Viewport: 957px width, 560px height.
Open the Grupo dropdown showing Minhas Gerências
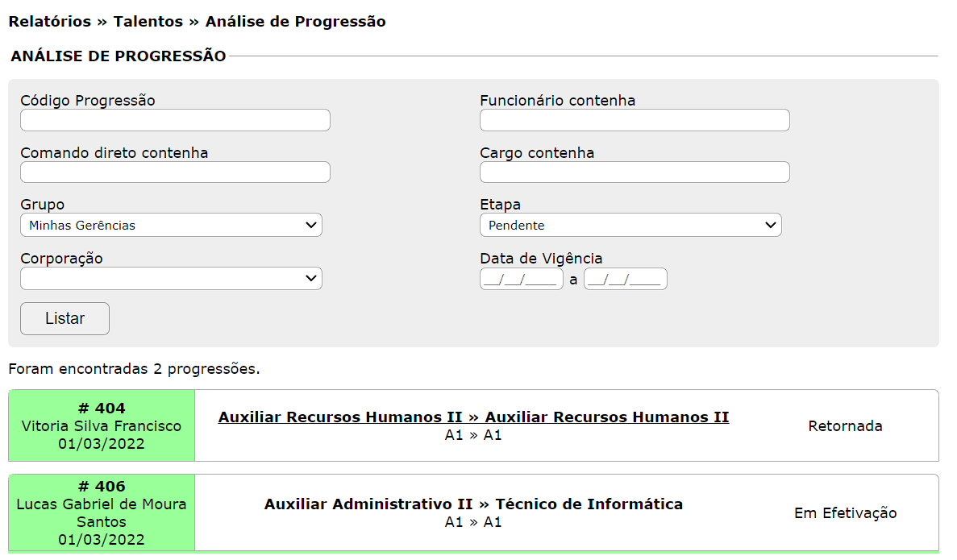pyautogui.click(x=171, y=225)
